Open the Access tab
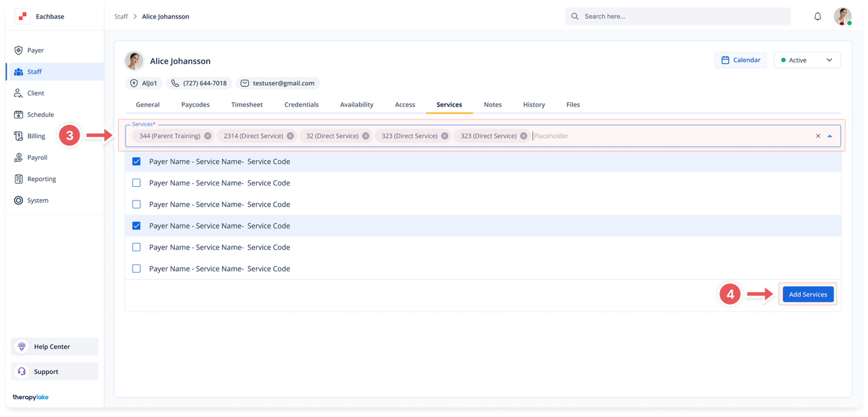Viewport: 868px width, 417px height. tap(405, 105)
